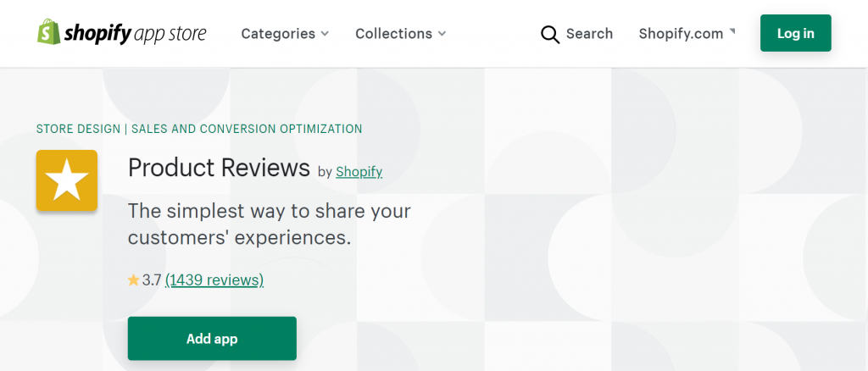Click the Product Reviews app title
Viewport: 868px width, 371px height.
pyautogui.click(x=219, y=168)
